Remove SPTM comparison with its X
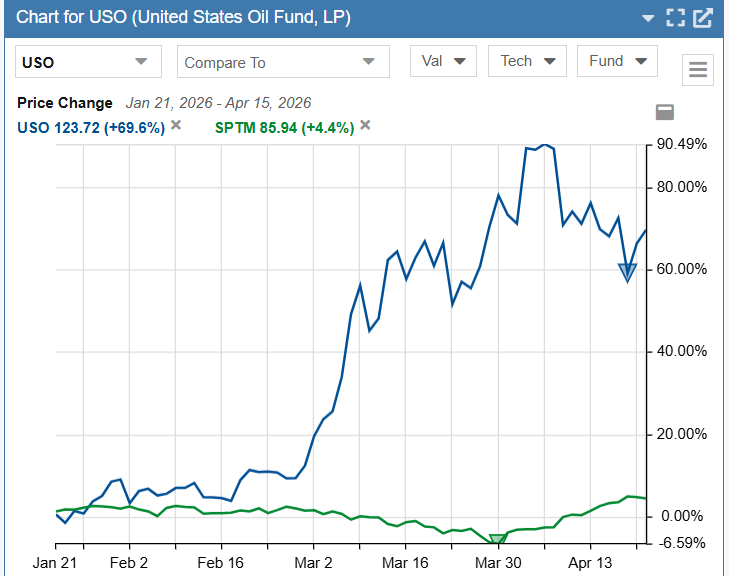729x576 pixels. coord(365,125)
